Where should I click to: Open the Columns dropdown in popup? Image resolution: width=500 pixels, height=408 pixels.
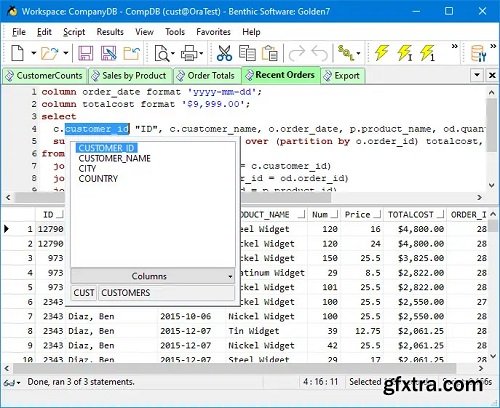pyautogui.click(x=152, y=276)
